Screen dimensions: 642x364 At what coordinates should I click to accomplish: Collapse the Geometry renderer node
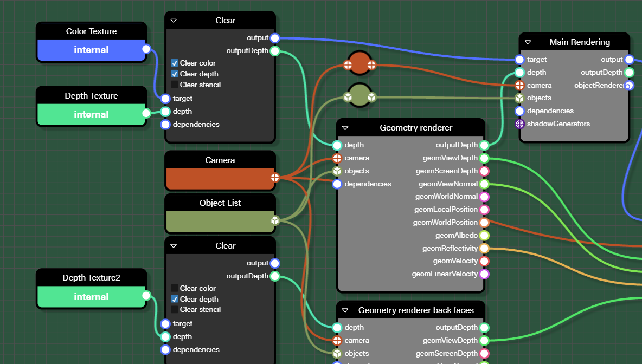coord(345,127)
